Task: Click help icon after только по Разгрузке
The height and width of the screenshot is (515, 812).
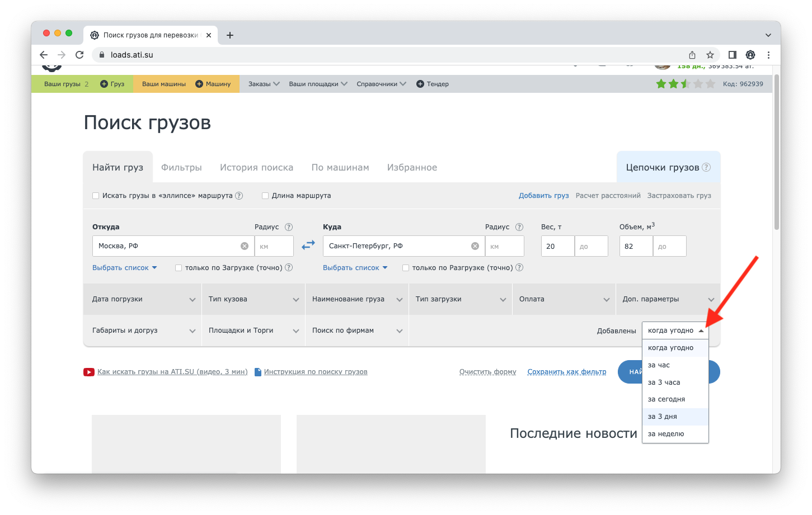Action: pyautogui.click(x=519, y=267)
